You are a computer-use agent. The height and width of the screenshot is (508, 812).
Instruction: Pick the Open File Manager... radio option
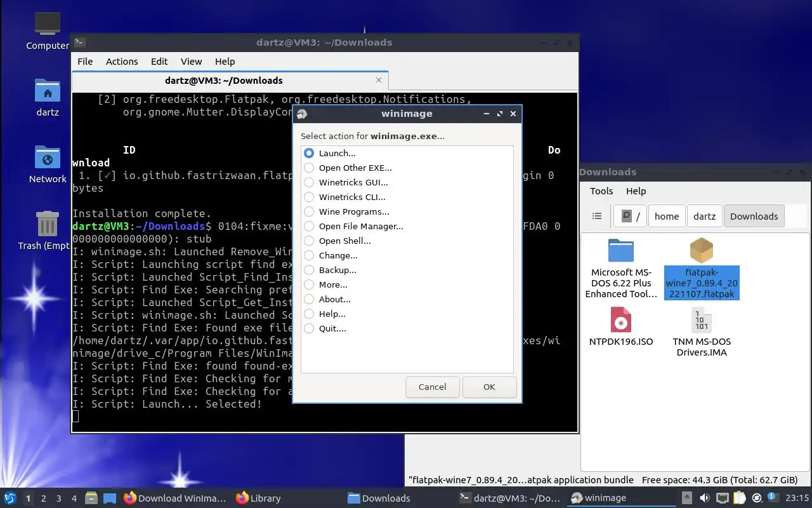[309, 226]
